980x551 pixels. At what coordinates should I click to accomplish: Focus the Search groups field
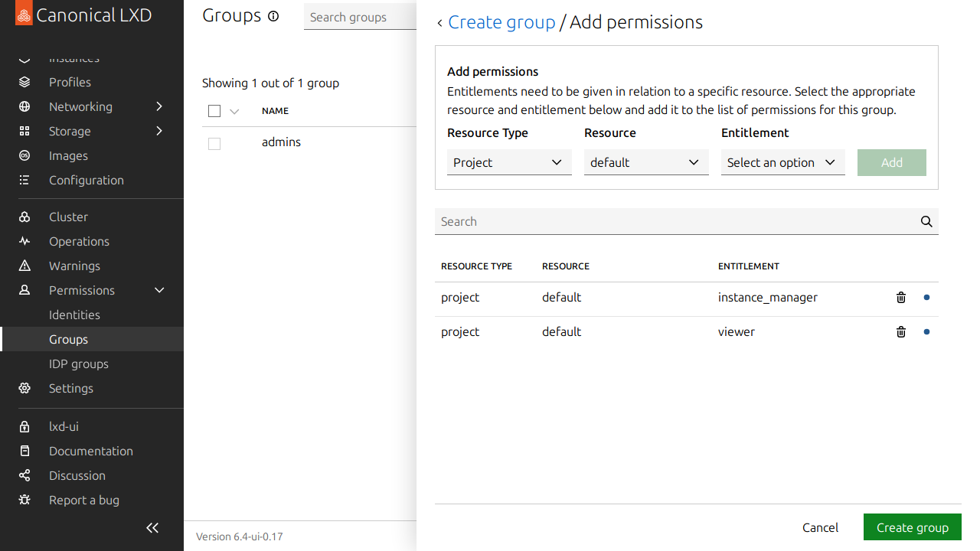click(x=360, y=17)
